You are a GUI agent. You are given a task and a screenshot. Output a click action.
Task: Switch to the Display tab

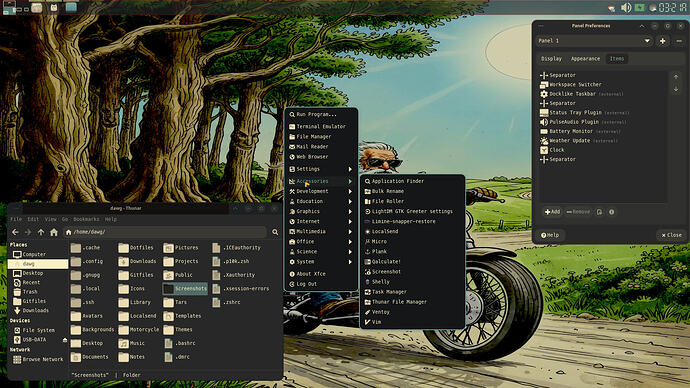click(551, 59)
